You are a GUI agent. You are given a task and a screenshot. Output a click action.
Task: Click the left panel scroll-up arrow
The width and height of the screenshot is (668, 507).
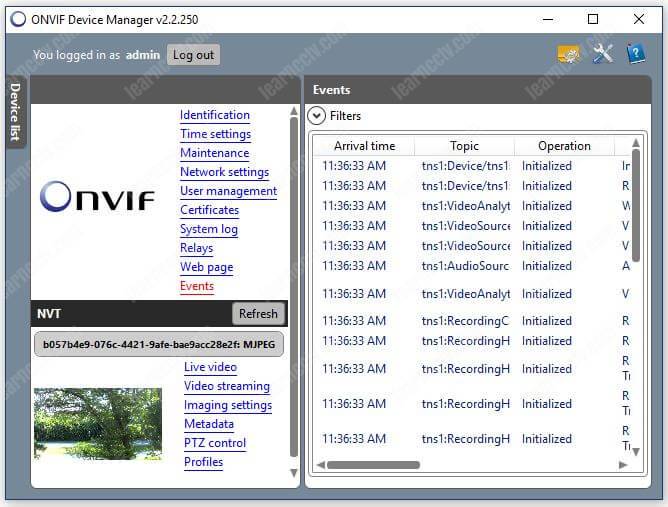294,112
